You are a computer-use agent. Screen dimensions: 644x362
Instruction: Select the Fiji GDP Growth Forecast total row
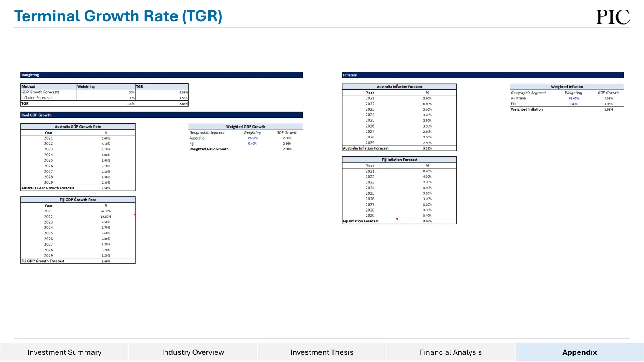[x=78, y=261]
